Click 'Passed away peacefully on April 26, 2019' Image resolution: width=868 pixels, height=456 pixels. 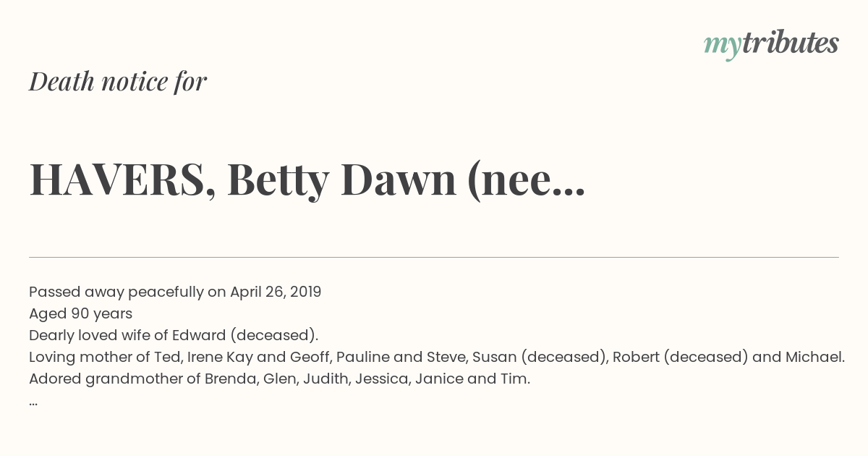coord(175,292)
